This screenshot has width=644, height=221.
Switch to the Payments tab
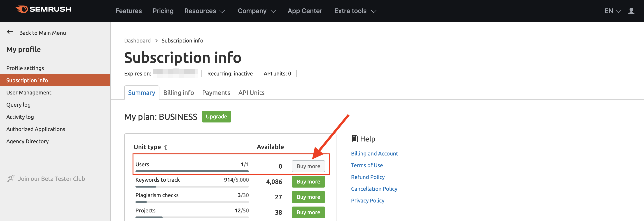tap(216, 93)
